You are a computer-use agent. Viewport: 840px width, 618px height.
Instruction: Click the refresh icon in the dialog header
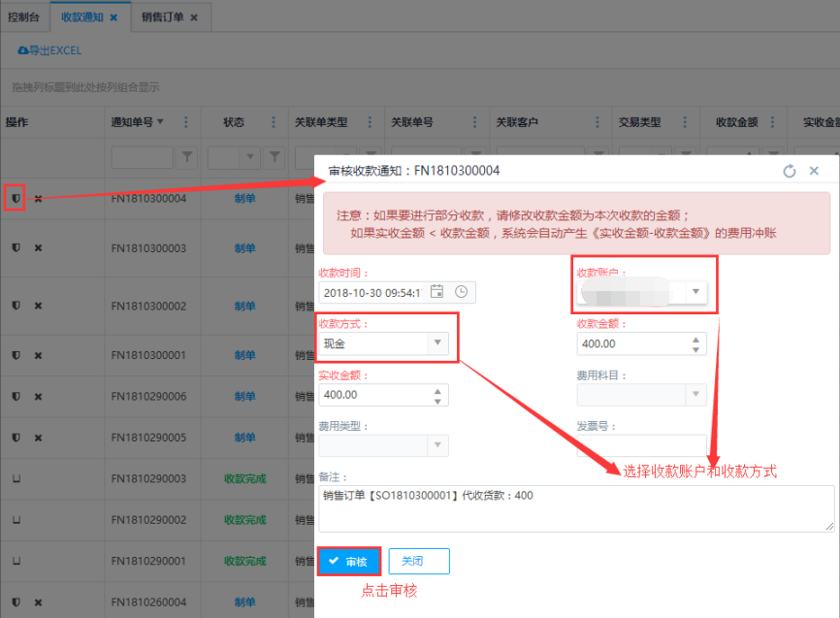click(x=790, y=171)
